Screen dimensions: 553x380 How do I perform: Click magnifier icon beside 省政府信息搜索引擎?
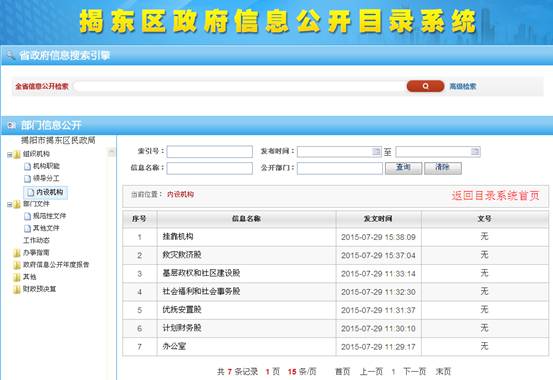click(11, 55)
